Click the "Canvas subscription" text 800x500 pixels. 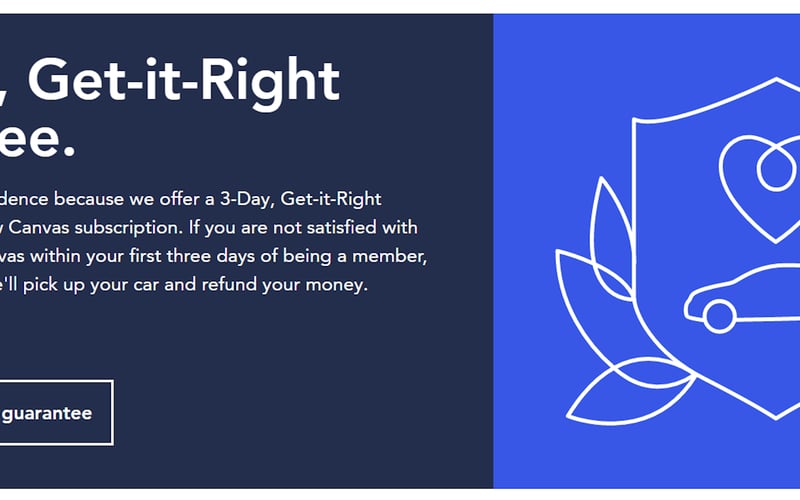pos(95,227)
